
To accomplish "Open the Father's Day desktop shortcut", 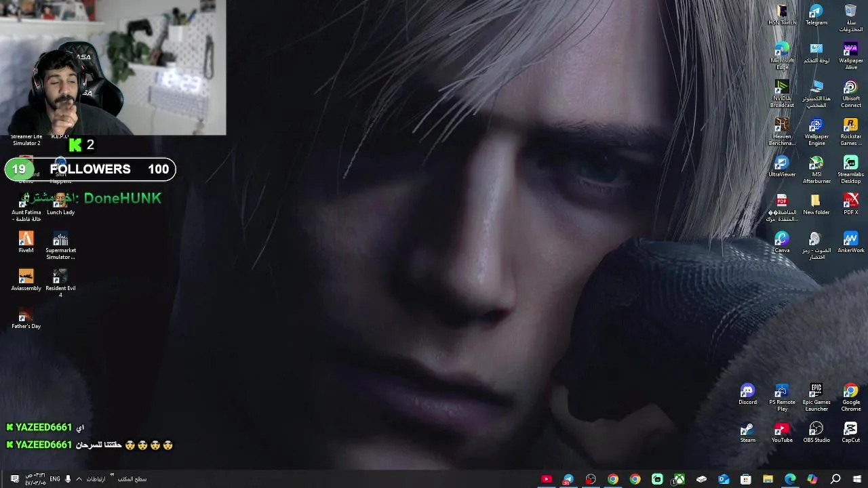I will click(26, 319).
